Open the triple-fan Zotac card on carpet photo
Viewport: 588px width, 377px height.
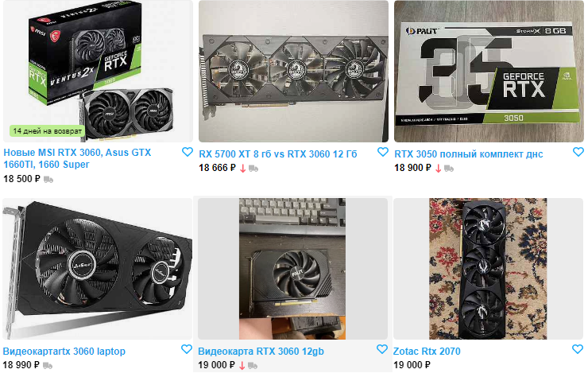coord(488,269)
